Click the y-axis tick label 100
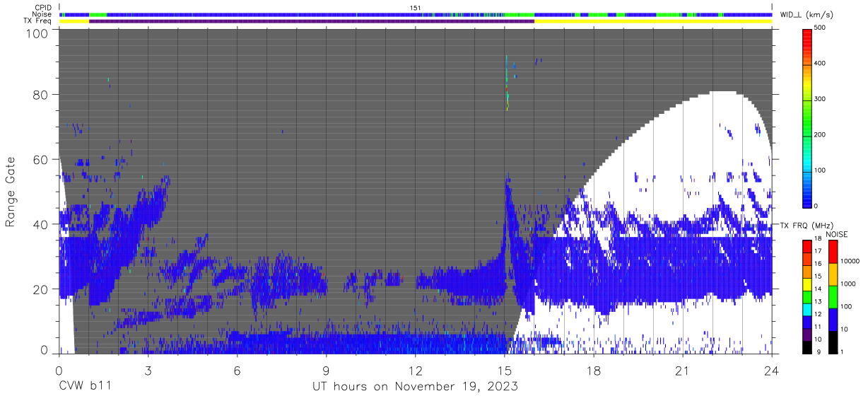The height and width of the screenshot is (401, 868). coord(37,33)
